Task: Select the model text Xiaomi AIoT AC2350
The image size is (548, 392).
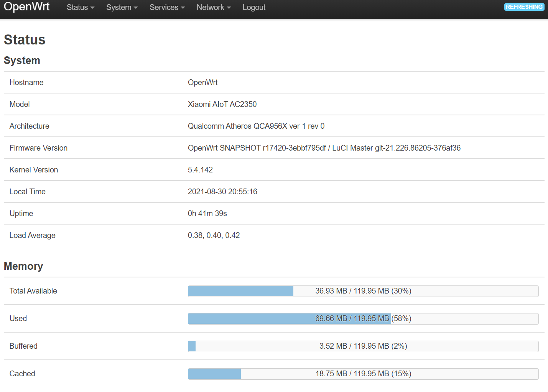Action: point(222,104)
